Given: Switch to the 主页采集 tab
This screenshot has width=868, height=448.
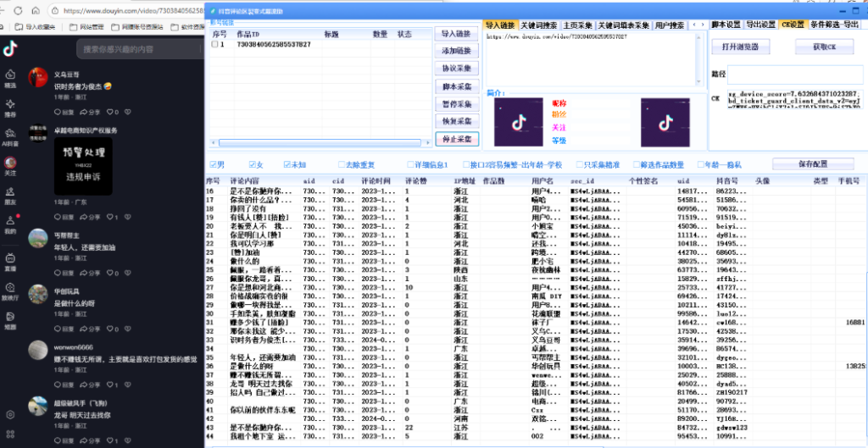Looking at the screenshot, I should tap(578, 25).
